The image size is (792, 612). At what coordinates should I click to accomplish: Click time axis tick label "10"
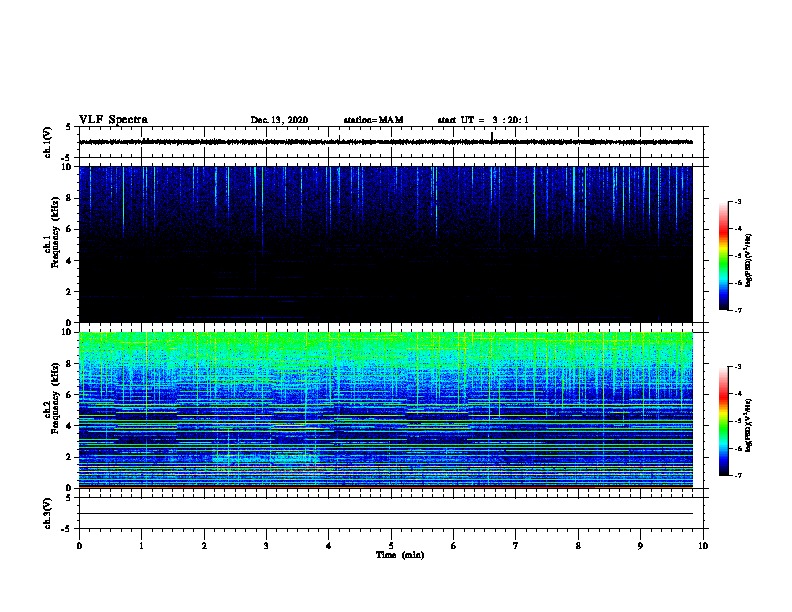click(703, 546)
